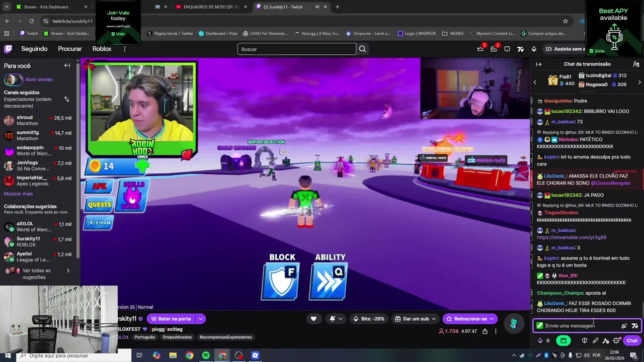
Task: Sort followed channels by viewers
Action: [x=66, y=100]
